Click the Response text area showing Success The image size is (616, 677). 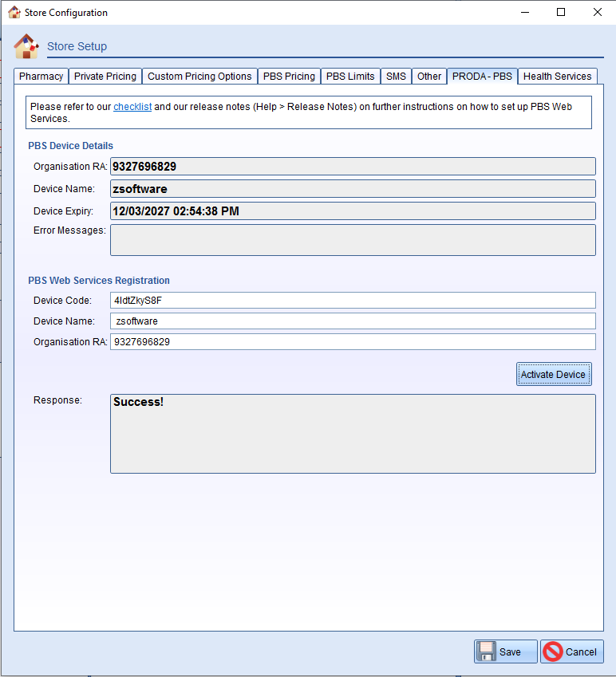click(x=353, y=434)
